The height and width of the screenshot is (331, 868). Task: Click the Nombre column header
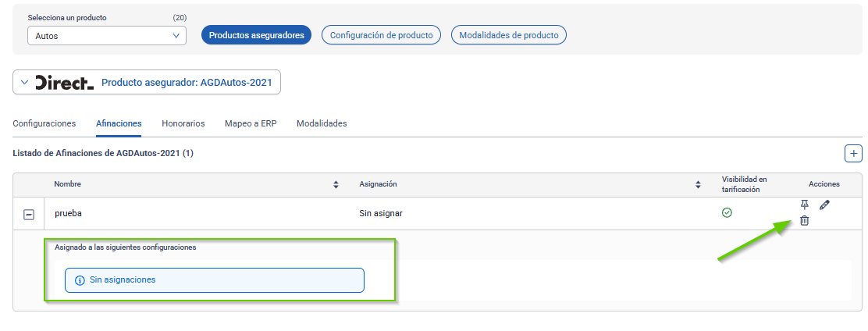pos(68,184)
